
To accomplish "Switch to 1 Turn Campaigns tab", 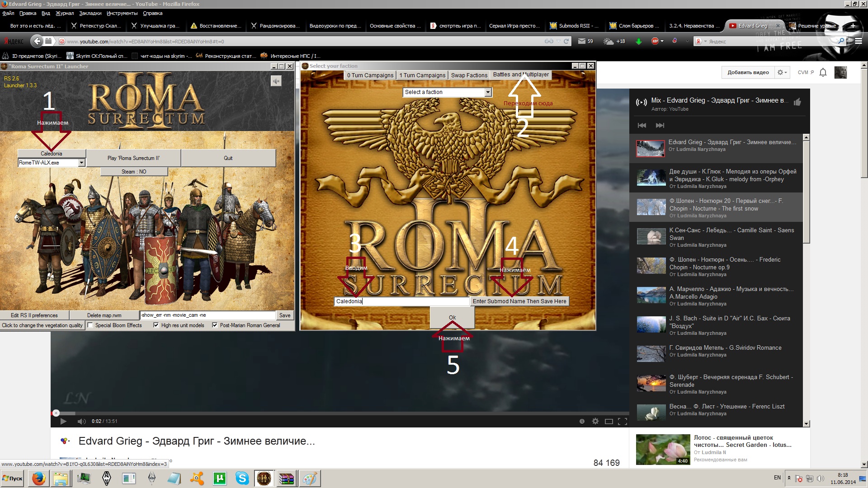I will click(422, 75).
